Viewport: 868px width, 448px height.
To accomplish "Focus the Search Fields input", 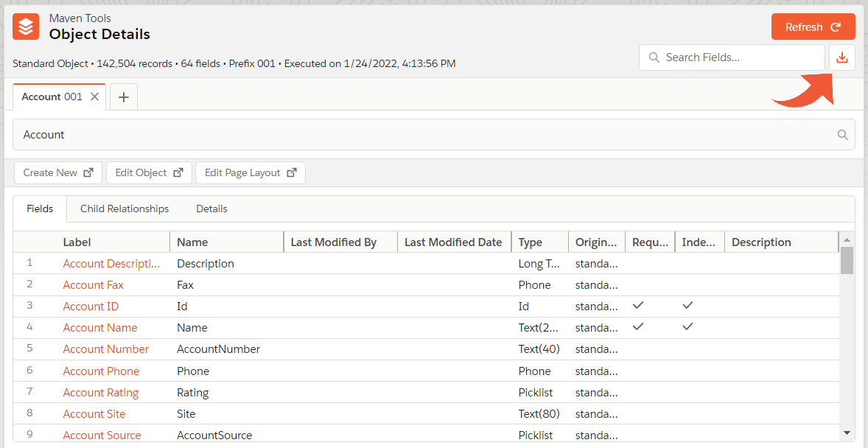I will coord(732,57).
